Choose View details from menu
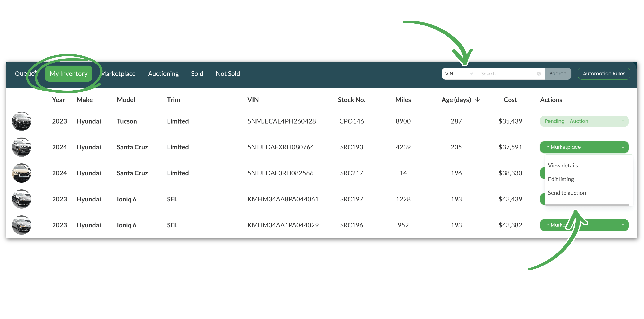The width and height of the screenshot is (644, 319). pos(563,165)
